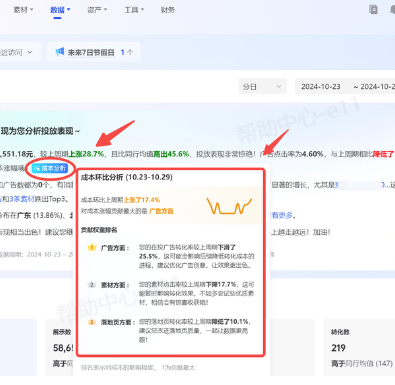This screenshot has height=385, width=395.
Task: Select the end date field
Action: [377, 87]
